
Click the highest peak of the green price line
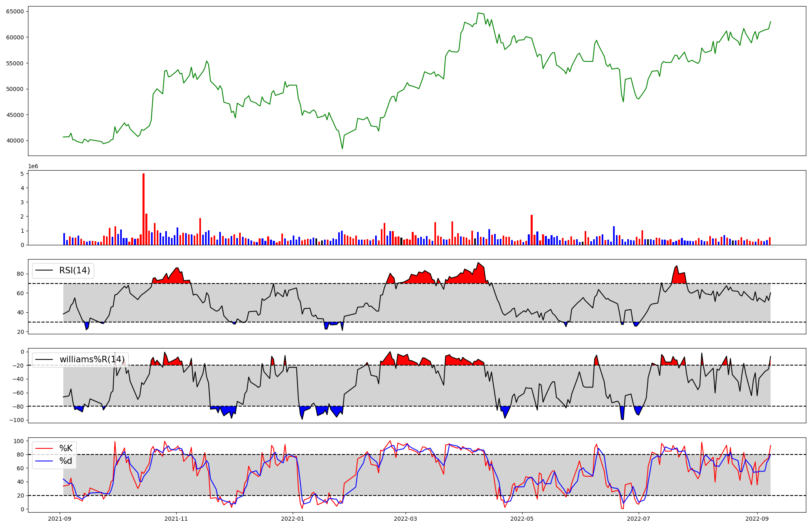click(x=478, y=13)
